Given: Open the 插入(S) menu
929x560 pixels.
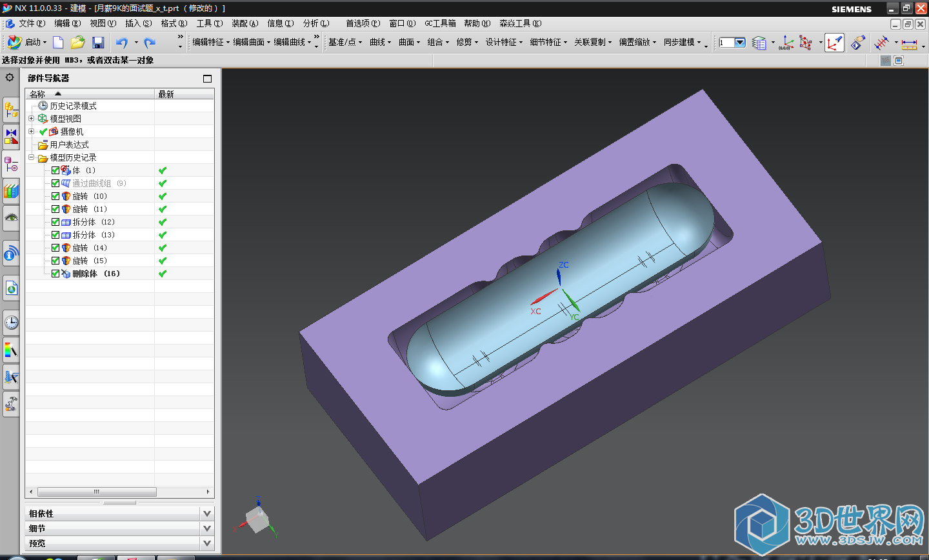Looking at the screenshot, I should (139, 24).
